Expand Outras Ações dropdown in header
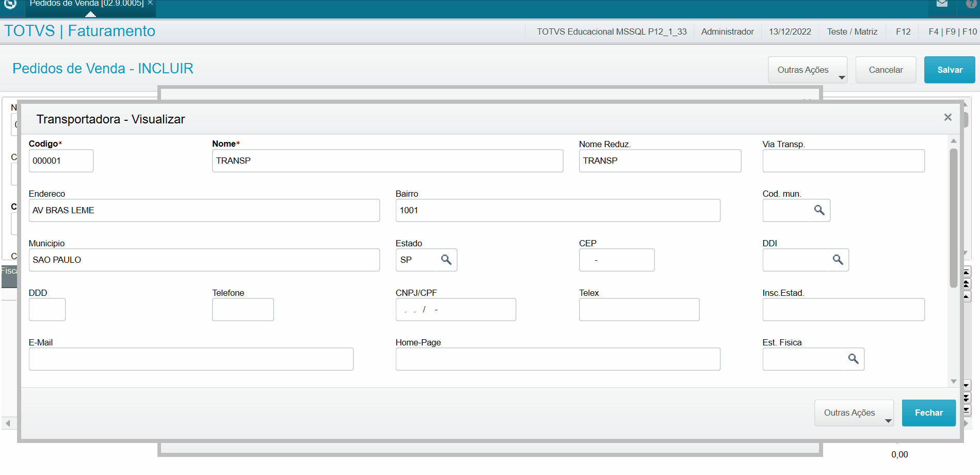 point(808,70)
